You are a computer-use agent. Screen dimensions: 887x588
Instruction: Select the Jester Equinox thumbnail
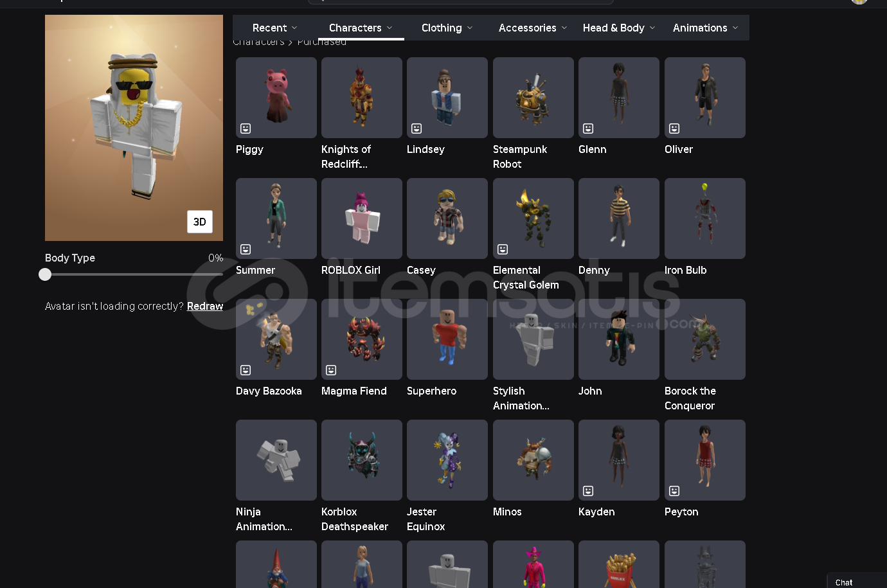pos(447,460)
